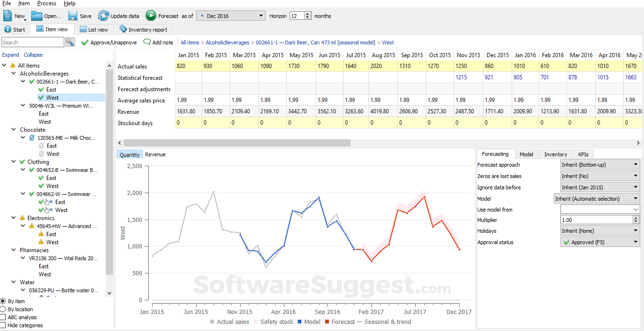Click the Approve/Unapprove checkmark icon
Image resolution: width=644 pixels, height=331 pixels.
[x=85, y=42]
